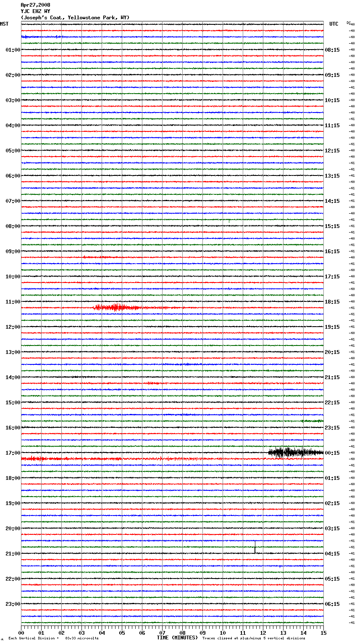Select the 22:00 MST row label
357x644 pixels.
pos(13,579)
